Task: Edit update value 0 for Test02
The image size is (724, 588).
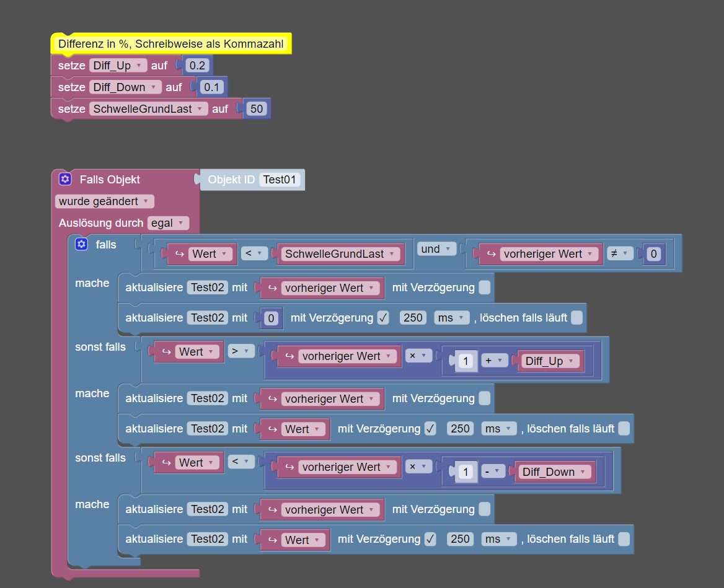Action: pyautogui.click(x=271, y=318)
